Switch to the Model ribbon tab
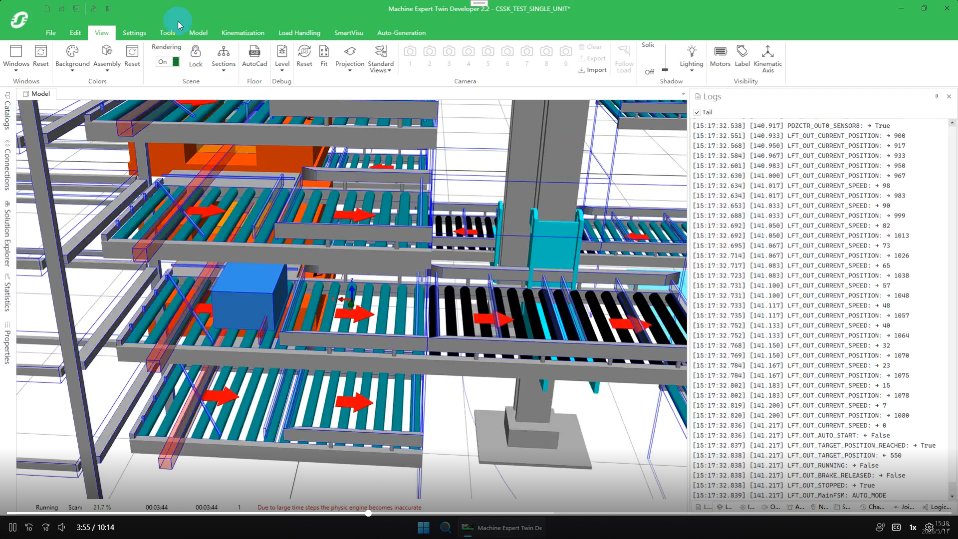Viewport: 958px width, 539px height. point(198,32)
